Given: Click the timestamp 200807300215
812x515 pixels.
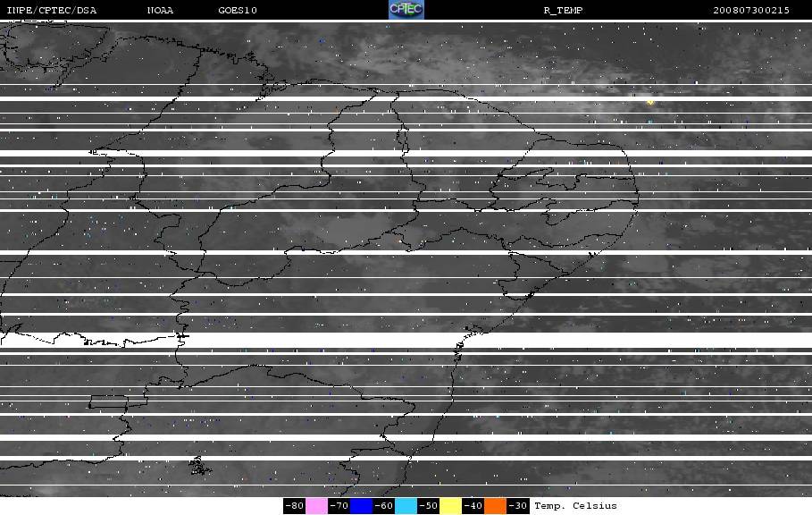Looking at the screenshot, I should 751,11.
